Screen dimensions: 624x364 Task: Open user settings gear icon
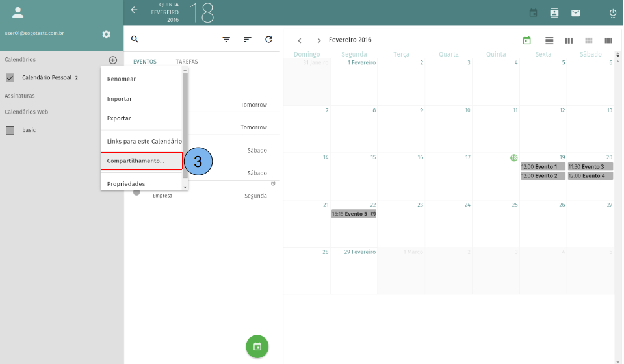pyautogui.click(x=107, y=34)
